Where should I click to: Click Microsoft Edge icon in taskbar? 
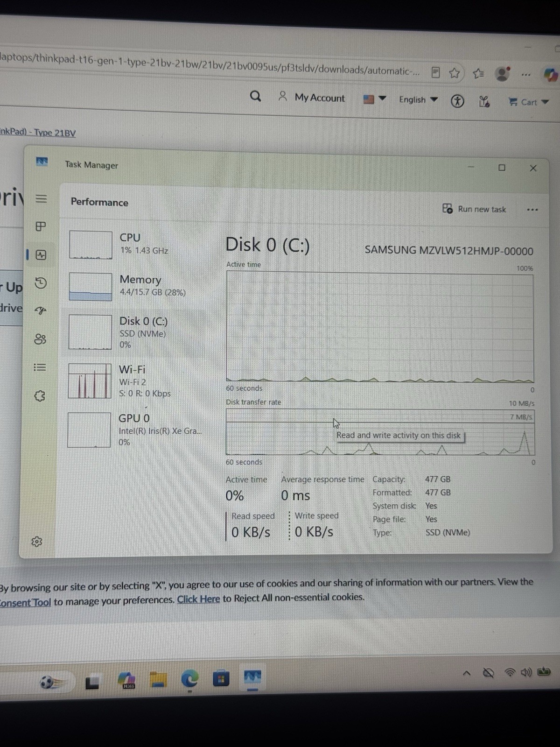pos(190,679)
